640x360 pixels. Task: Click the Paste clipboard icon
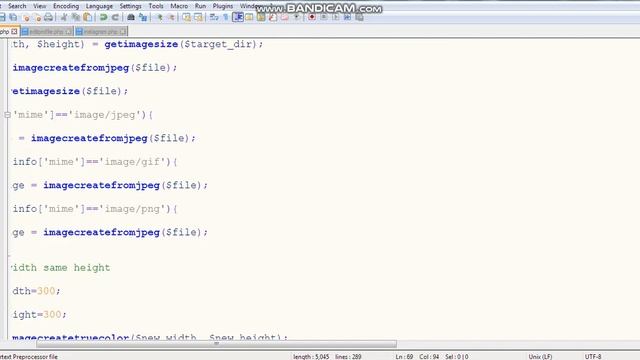click(87, 17)
